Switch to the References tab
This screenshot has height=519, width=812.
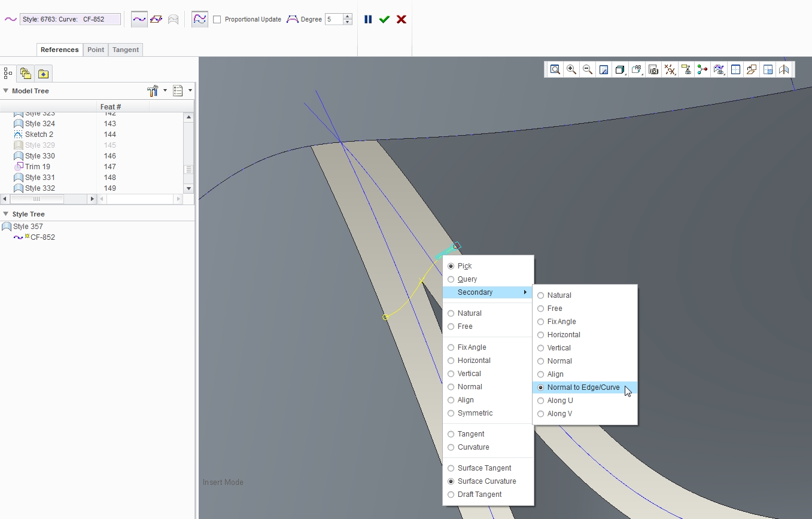(60, 50)
